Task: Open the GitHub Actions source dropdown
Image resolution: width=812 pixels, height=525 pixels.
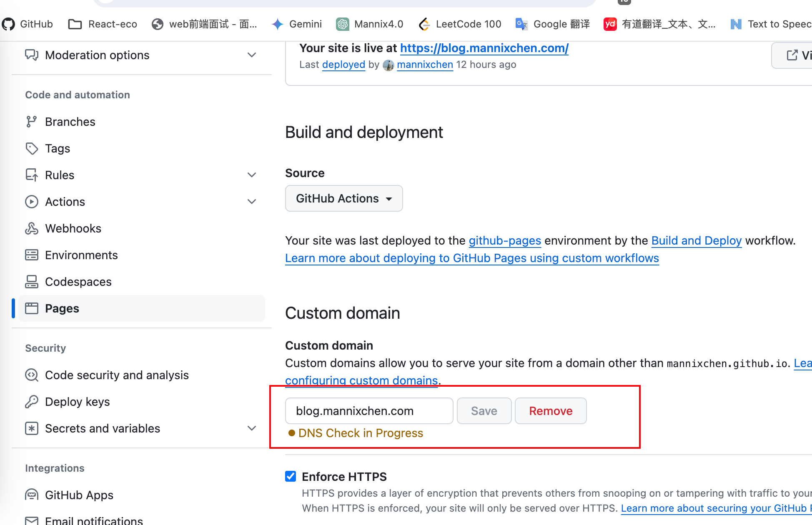Action: click(344, 198)
